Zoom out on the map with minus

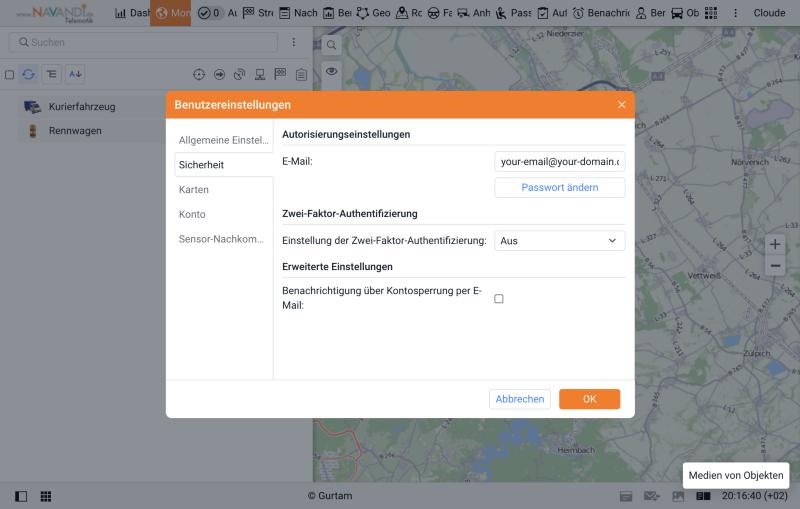click(775, 266)
